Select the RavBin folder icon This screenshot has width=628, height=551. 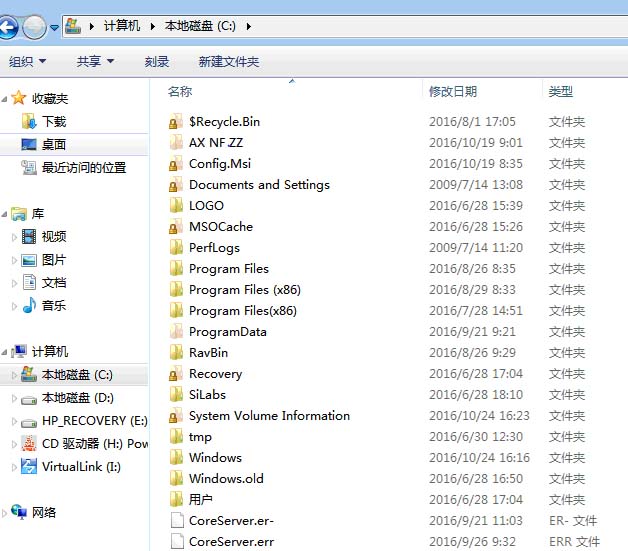pos(176,352)
